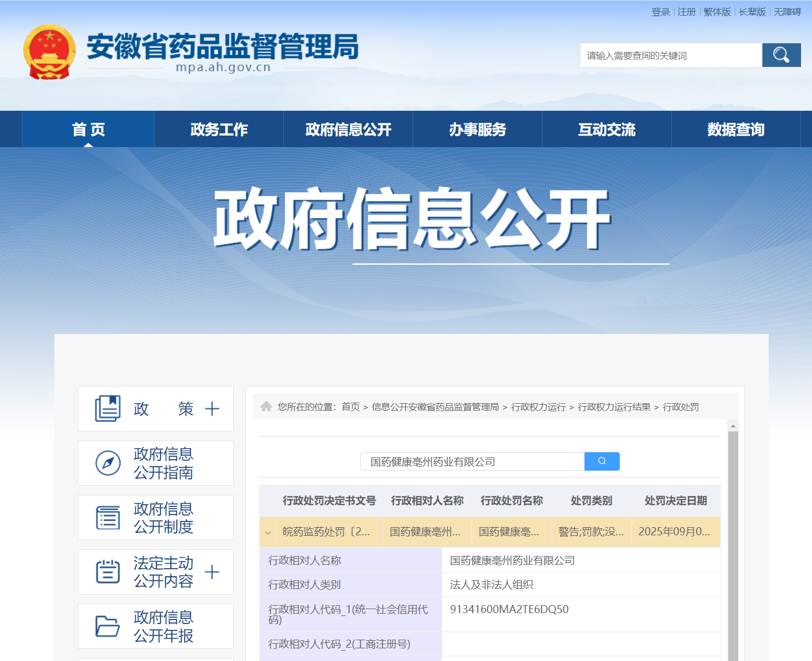The width and height of the screenshot is (812, 661).
Task: Click 行政权力运行 breadcrumb link
Action: (538, 407)
